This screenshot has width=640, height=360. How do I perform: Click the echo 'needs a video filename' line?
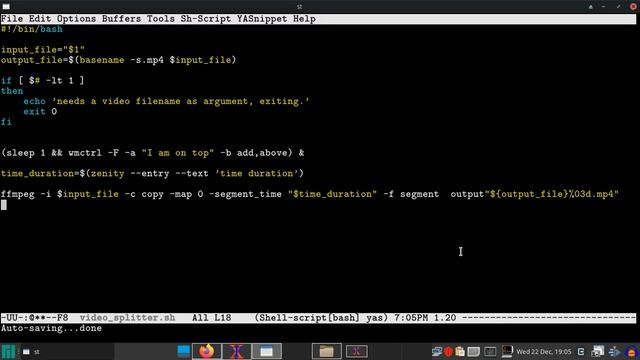(166, 101)
